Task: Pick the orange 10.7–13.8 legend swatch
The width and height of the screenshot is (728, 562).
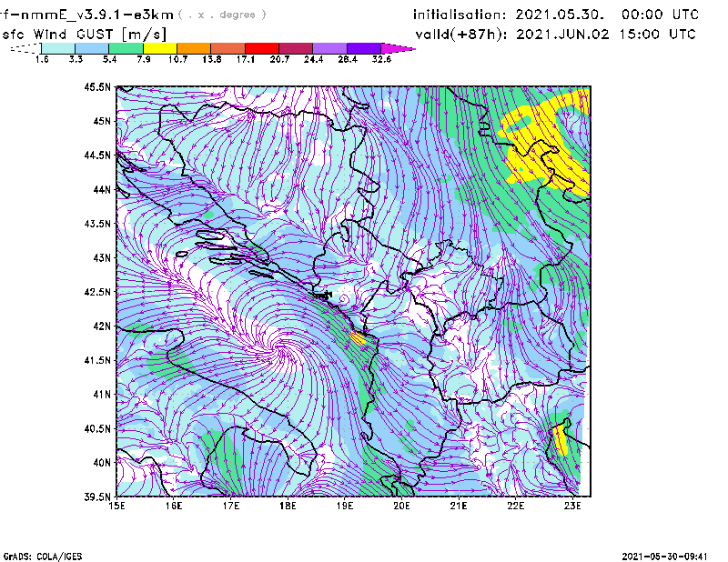Action: pos(194,48)
